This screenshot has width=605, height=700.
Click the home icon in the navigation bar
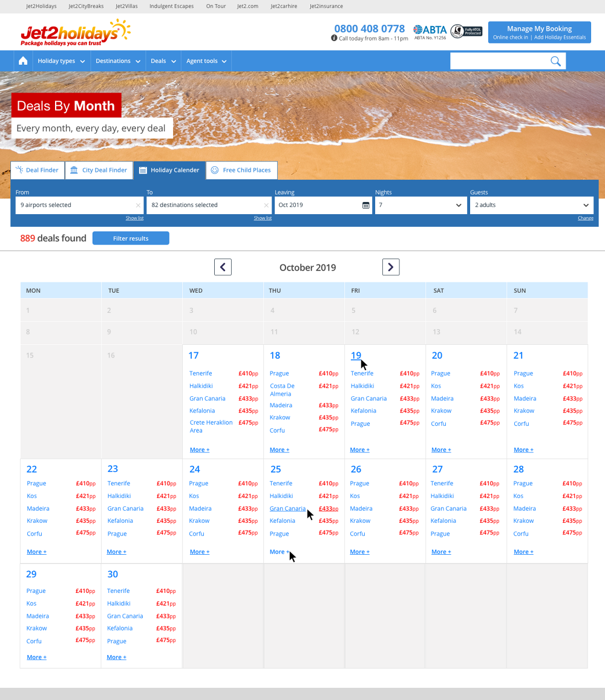click(x=22, y=61)
